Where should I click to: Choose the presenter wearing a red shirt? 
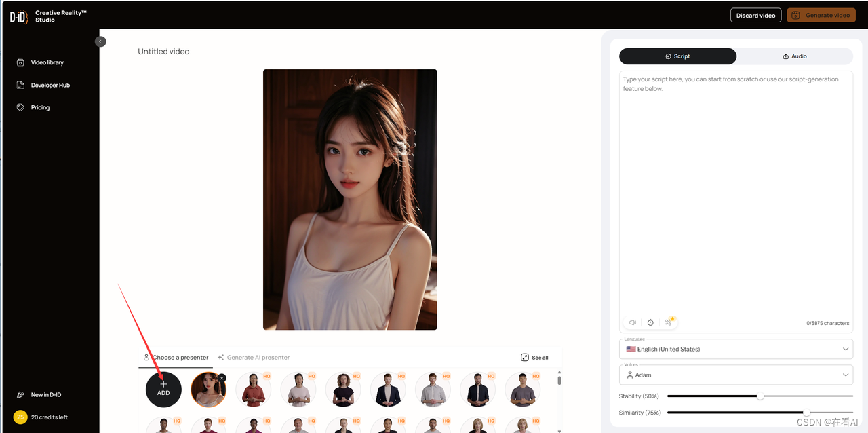pyautogui.click(x=253, y=390)
